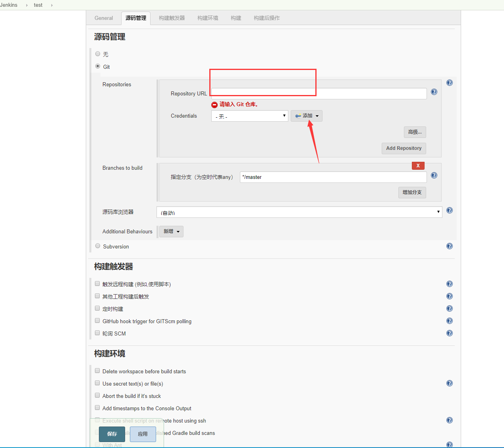Go to the 构建触发器 tab
This screenshot has width=504, height=448.
pos(172,18)
